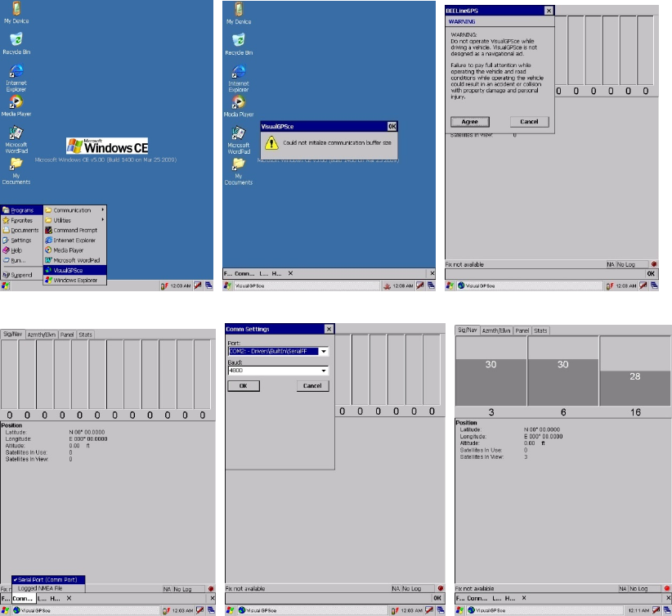Click Agree in the BEELineGPS warning dialog
This screenshot has width=672, height=616.
(470, 122)
